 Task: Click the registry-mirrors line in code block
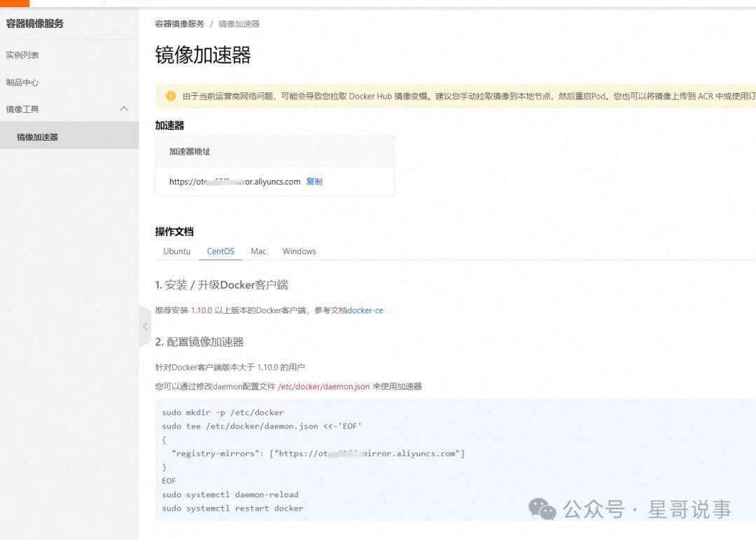pos(318,454)
